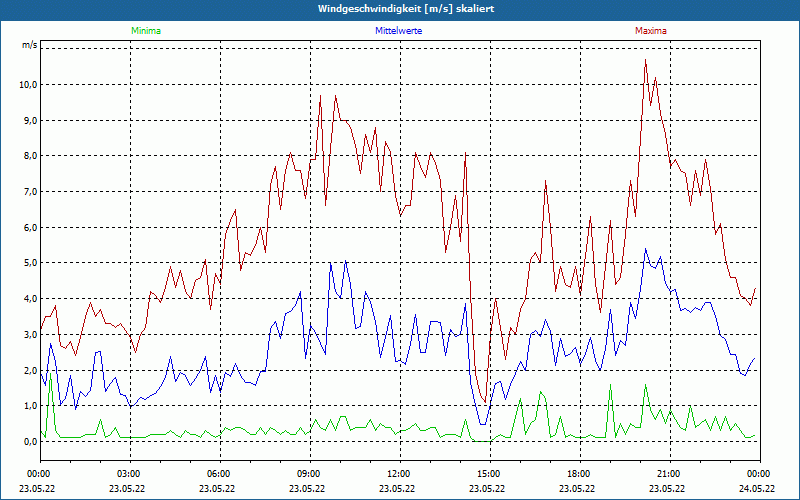Click the '10,0' y-axis value

(28, 85)
